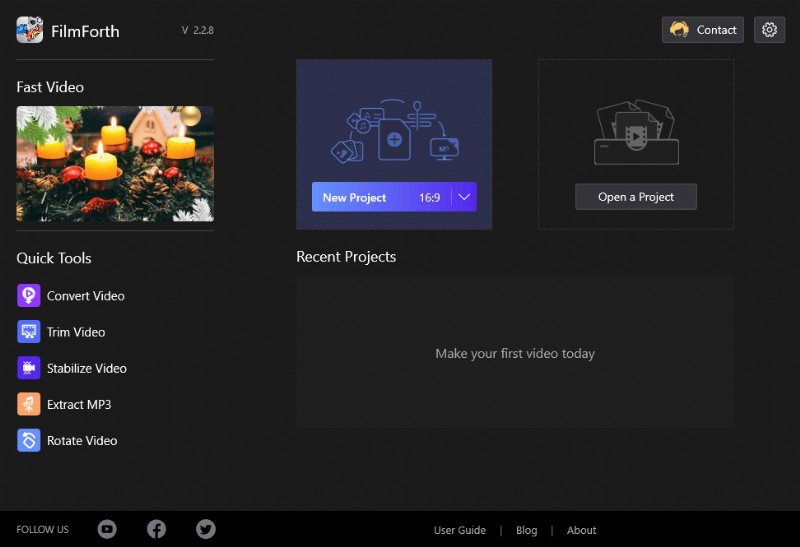Image resolution: width=800 pixels, height=547 pixels.
Task: Expand the aspect ratio dropdown arrow
Action: [x=464, y=197]
